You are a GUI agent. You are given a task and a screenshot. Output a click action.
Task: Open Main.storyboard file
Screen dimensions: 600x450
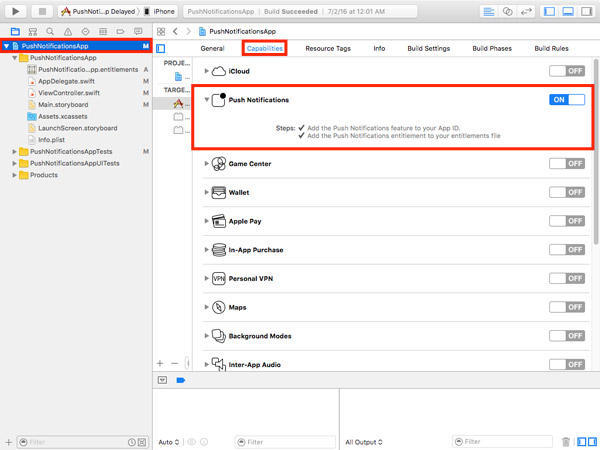coord(63,104)
